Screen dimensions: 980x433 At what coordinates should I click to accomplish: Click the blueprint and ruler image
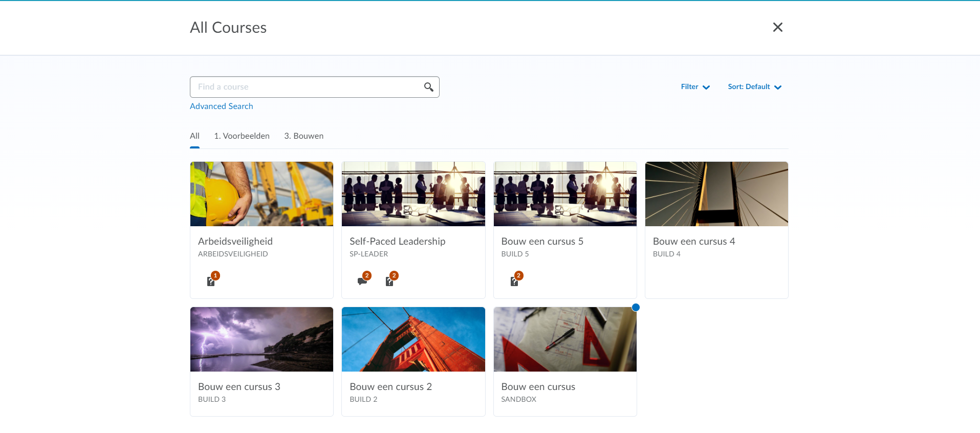click(565, 339)
